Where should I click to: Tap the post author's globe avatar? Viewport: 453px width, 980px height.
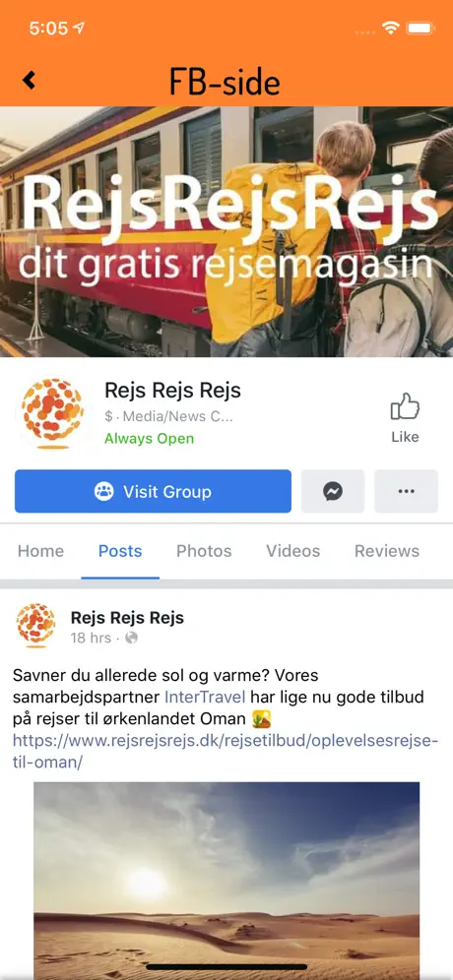pyautogui.click(x=35, y=626)
